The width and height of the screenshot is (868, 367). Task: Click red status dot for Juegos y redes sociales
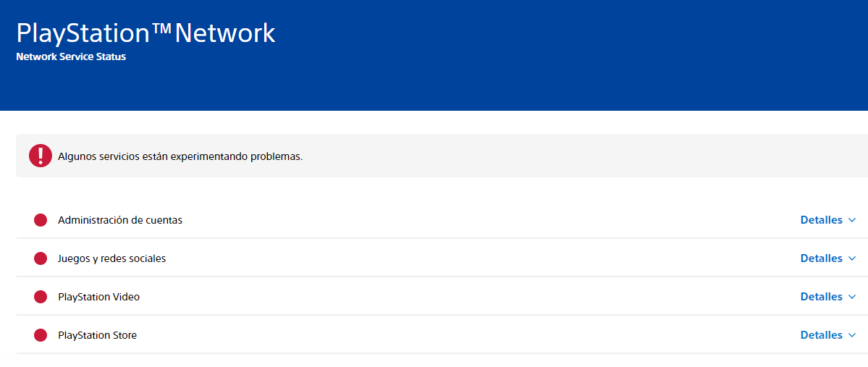[x=41, y=258]
